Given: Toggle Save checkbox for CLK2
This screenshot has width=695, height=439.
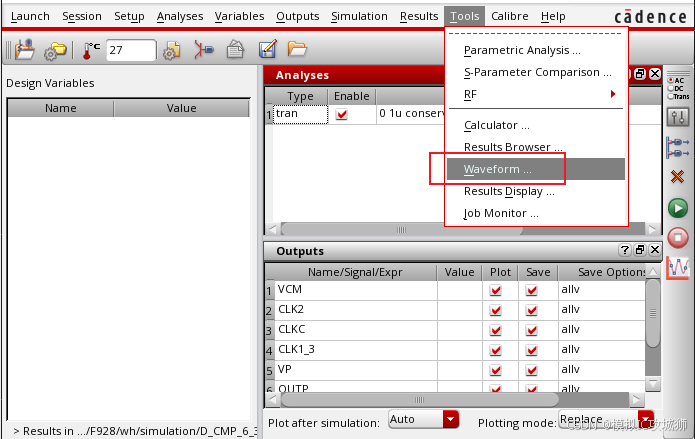Looking at the screenshot, I should [x=531, y=310].
